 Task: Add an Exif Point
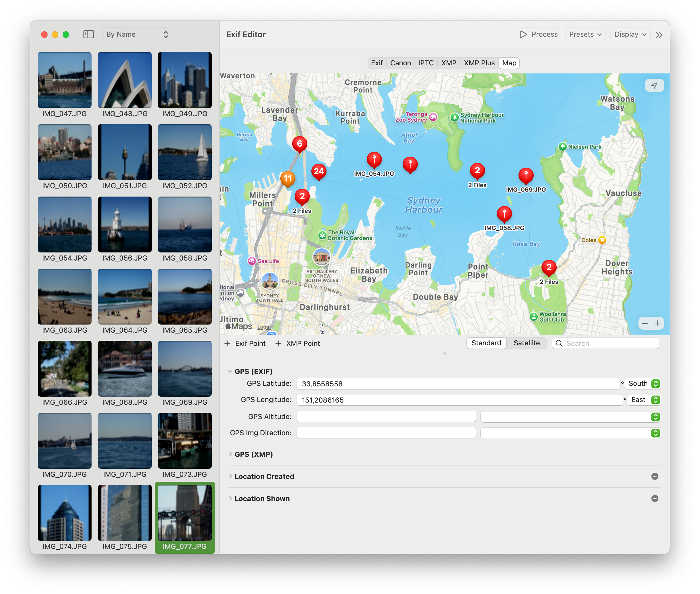pyautogui.click(x=245, y=343)
